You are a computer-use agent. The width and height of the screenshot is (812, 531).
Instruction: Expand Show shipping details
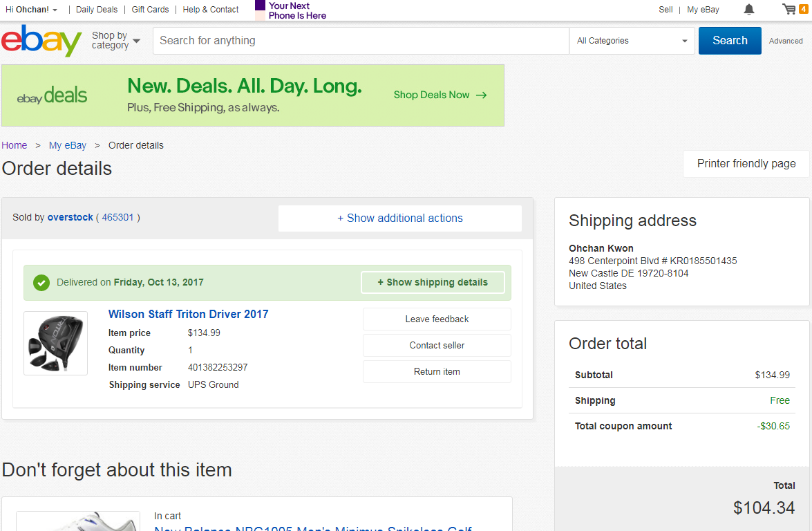(433, 282)
